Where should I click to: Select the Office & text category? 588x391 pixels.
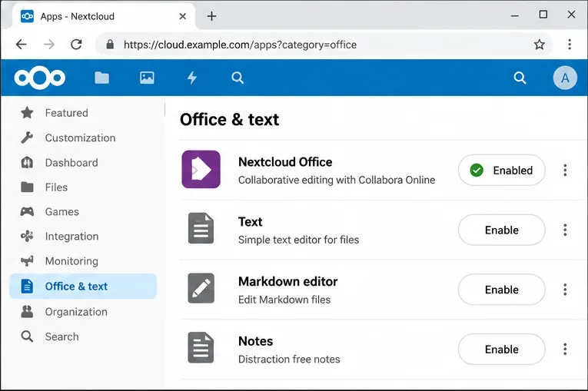click(x=83, y=286)
